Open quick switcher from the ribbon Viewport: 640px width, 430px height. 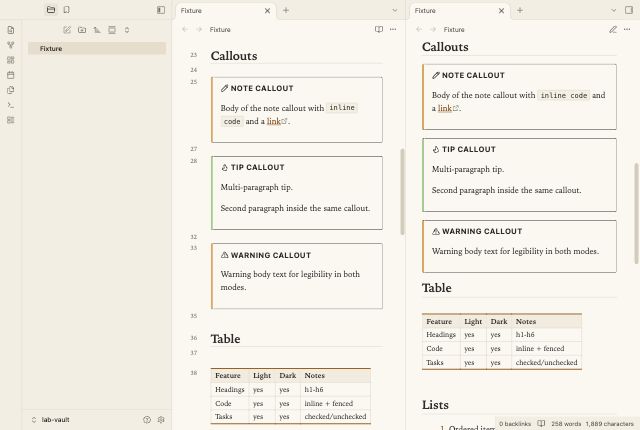[x=11, y=30]
